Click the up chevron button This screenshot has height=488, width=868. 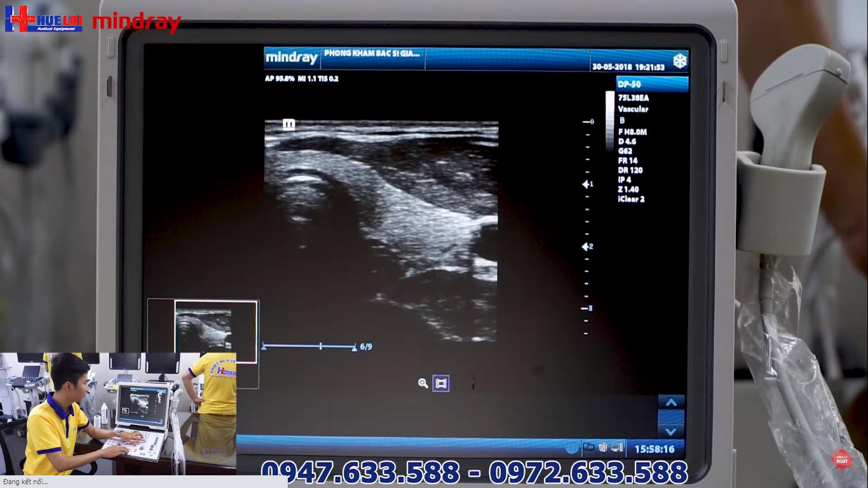coord(671,402)
